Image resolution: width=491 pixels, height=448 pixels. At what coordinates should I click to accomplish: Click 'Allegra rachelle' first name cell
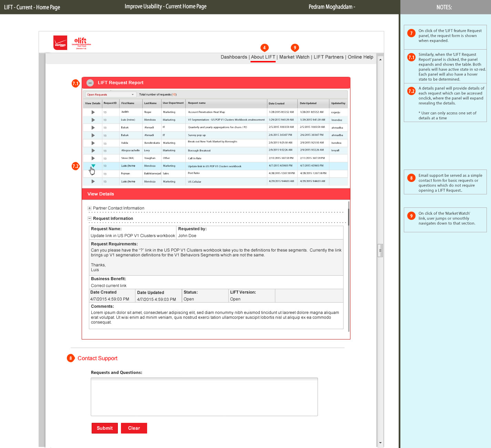pyautogui.click(x=130, y=151)
